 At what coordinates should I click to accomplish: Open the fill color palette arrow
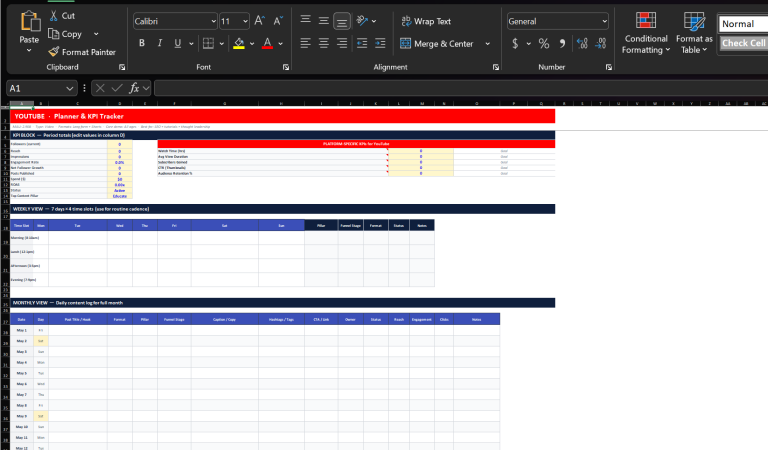pos(252,44)
